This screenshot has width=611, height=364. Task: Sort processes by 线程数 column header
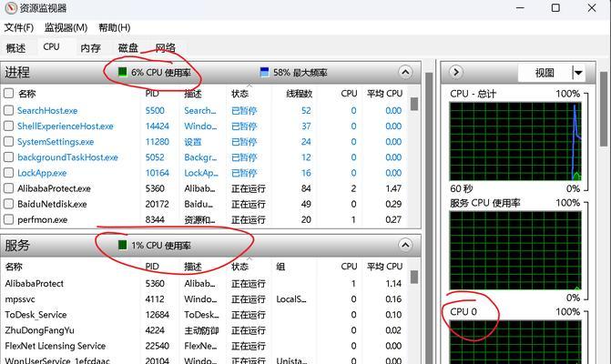[x=300, y=94]
